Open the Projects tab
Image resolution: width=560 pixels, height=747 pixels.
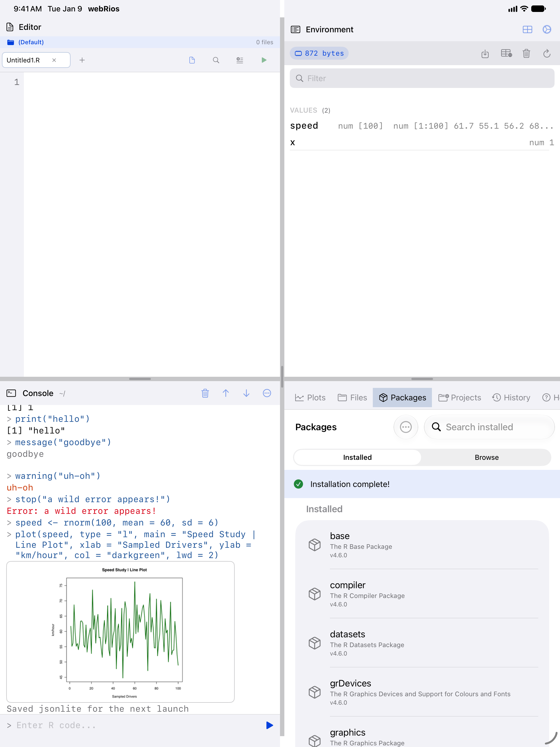click(460, 397)
